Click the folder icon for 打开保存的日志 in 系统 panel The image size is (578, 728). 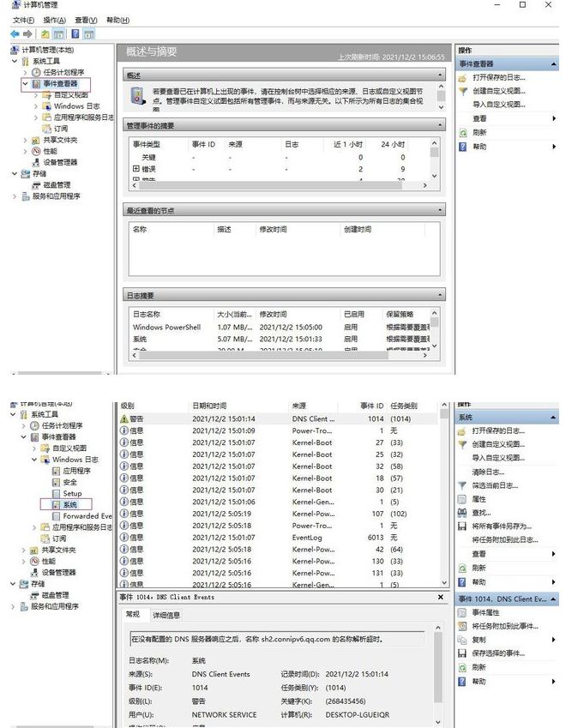(x=462, y=430)
